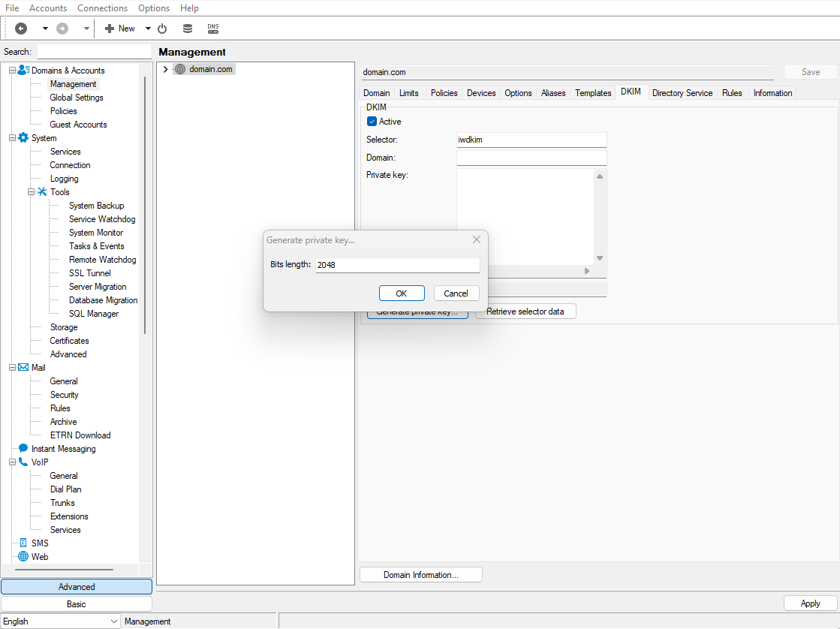Collapse the VoIP tree section
The image size is (840, 629).
coord(12,462)
